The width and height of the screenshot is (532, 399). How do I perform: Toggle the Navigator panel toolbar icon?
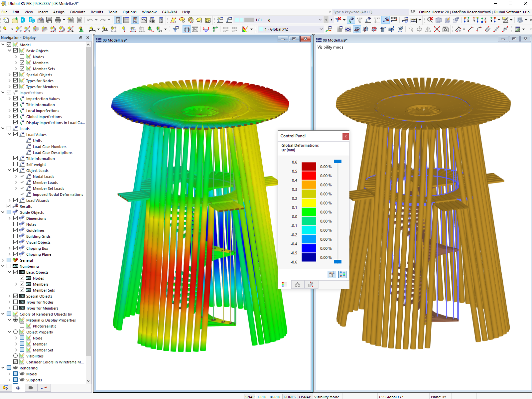tap(118, 20)
